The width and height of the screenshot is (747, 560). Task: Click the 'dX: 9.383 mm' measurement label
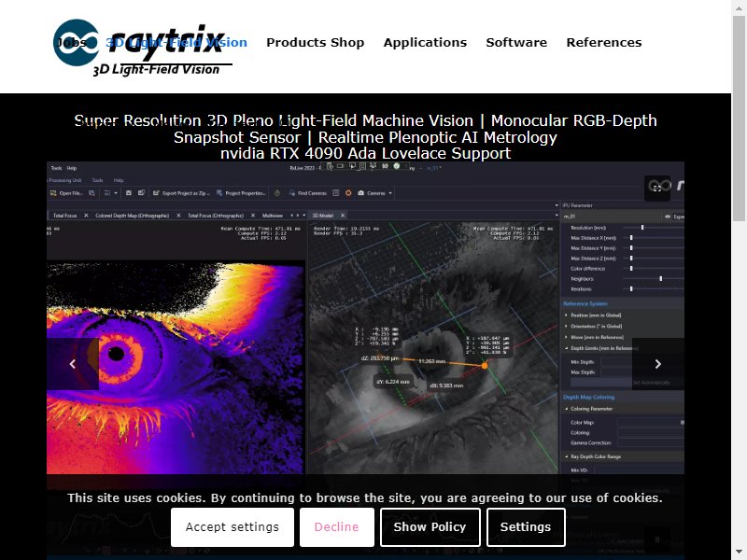(x=446, y=385)
